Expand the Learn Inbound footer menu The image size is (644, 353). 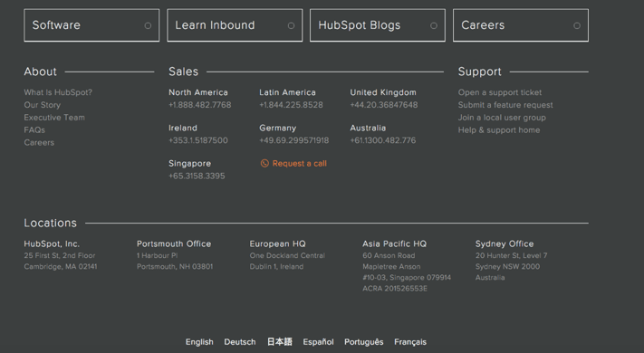[235, 25]
